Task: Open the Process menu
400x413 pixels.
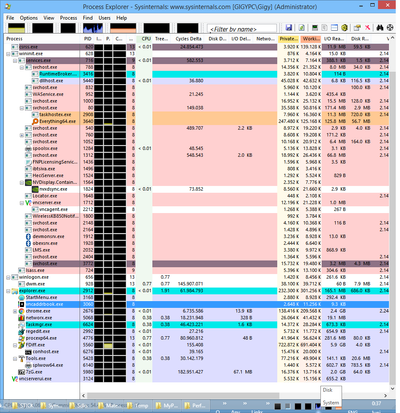Action: (x=68, y=18)
